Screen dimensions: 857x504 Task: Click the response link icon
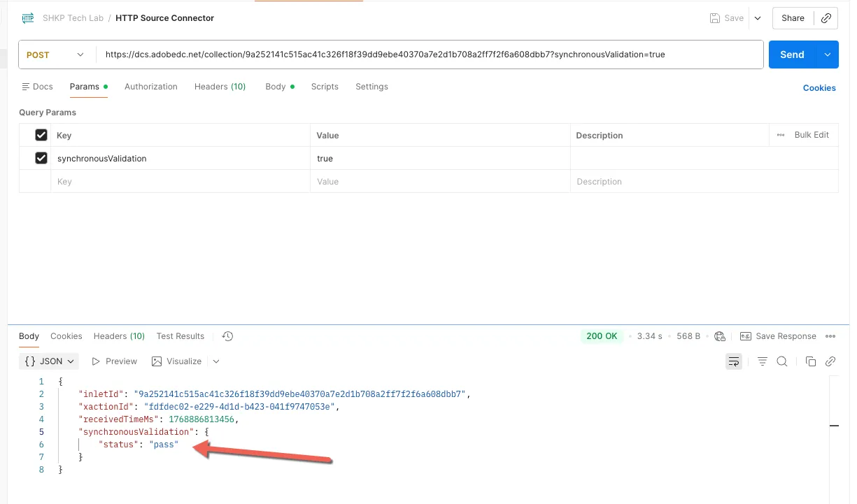(x=830, y=361)
